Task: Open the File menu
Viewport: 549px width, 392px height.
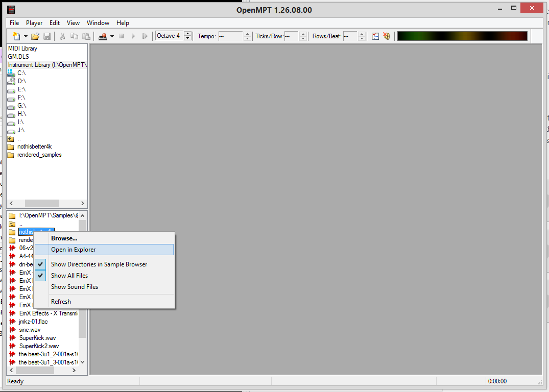Action: 14,23
